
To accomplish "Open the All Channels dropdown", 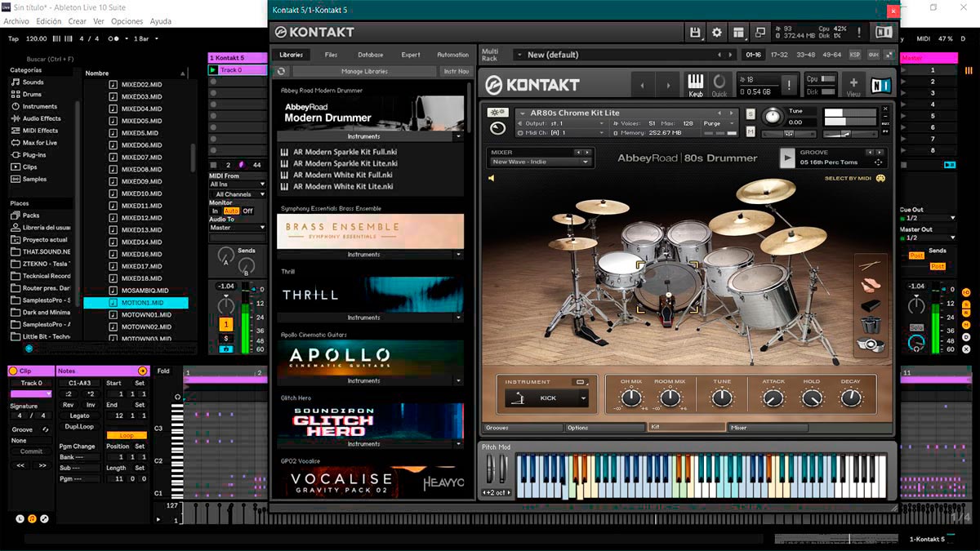I will 238,194.
